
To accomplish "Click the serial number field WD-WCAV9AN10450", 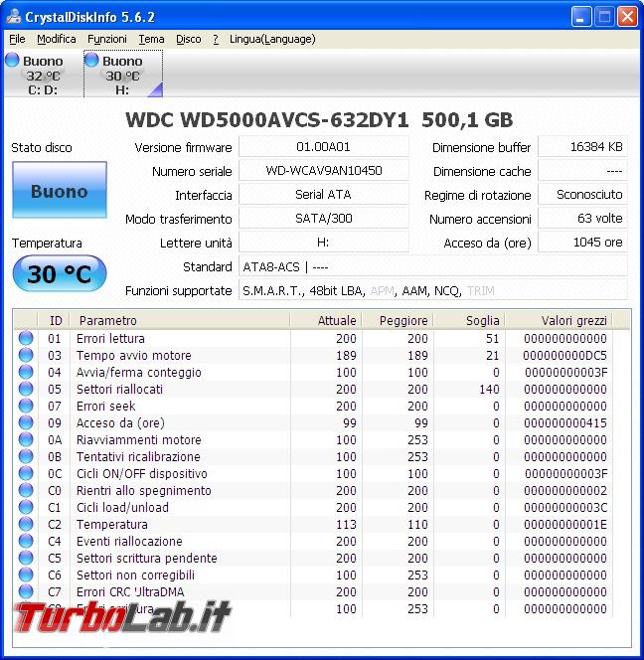I will (324, 171).
